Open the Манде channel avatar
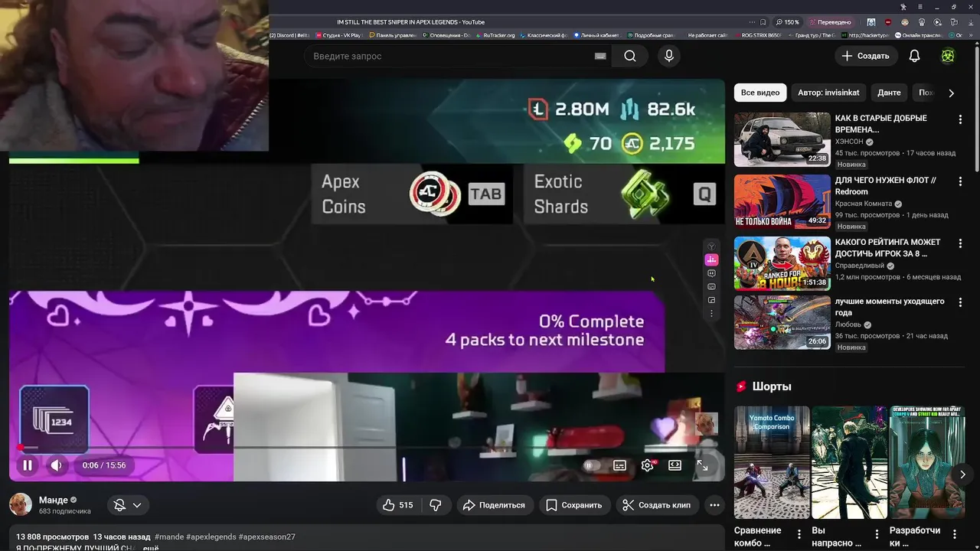980x551 pixels. point(21,504)
